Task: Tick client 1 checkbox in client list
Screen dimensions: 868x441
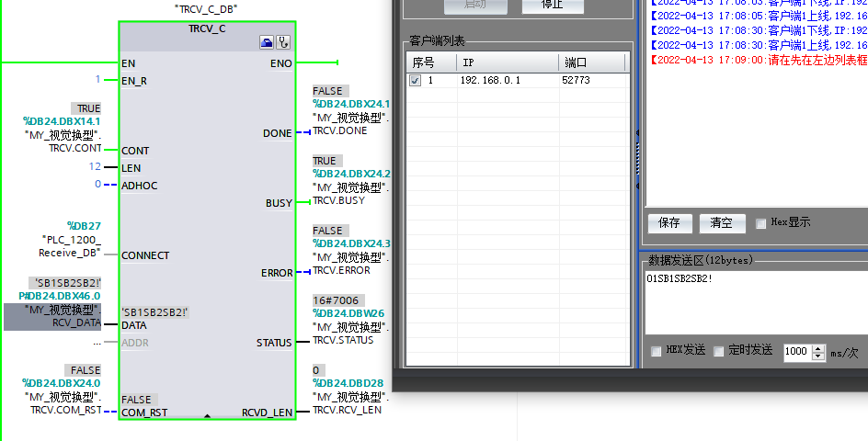Action: (416, 81)
